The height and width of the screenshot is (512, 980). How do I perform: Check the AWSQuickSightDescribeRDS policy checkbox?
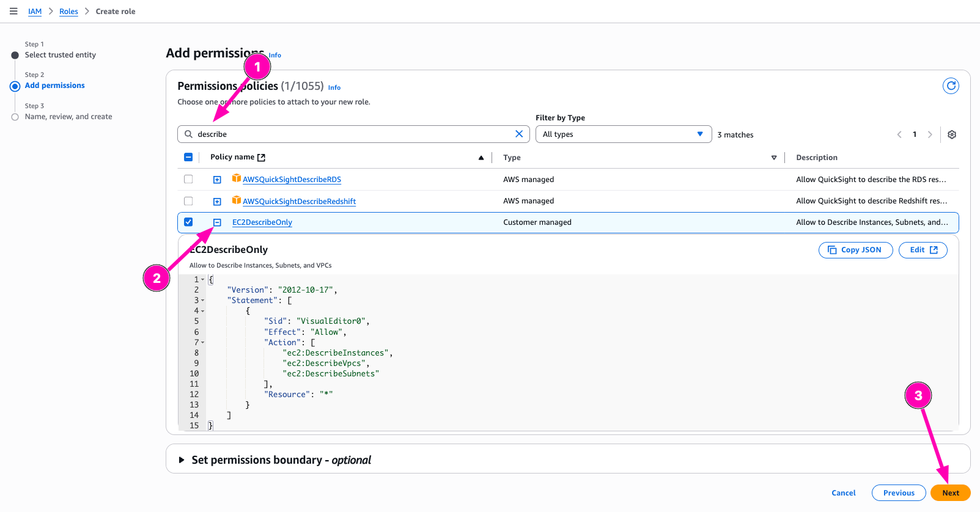pos(188,179)
